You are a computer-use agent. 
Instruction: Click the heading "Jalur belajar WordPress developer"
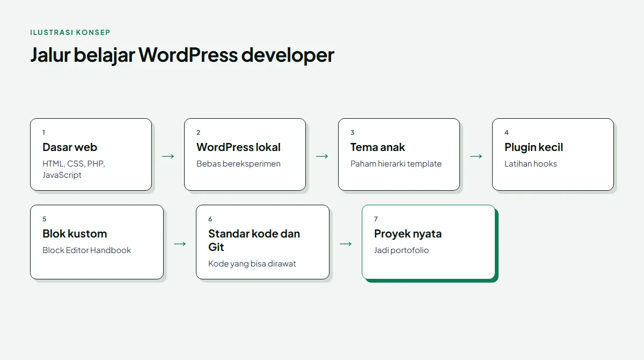tap(182, 55)
